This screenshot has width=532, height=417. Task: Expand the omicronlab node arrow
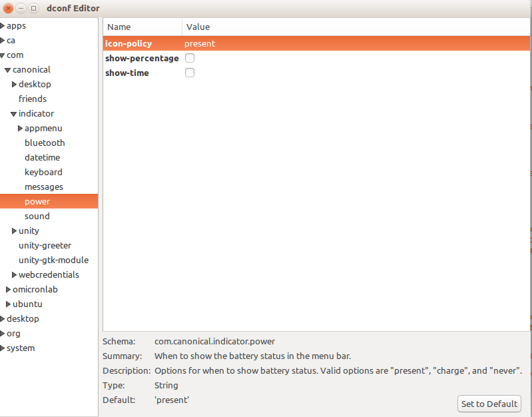point(8,290)
